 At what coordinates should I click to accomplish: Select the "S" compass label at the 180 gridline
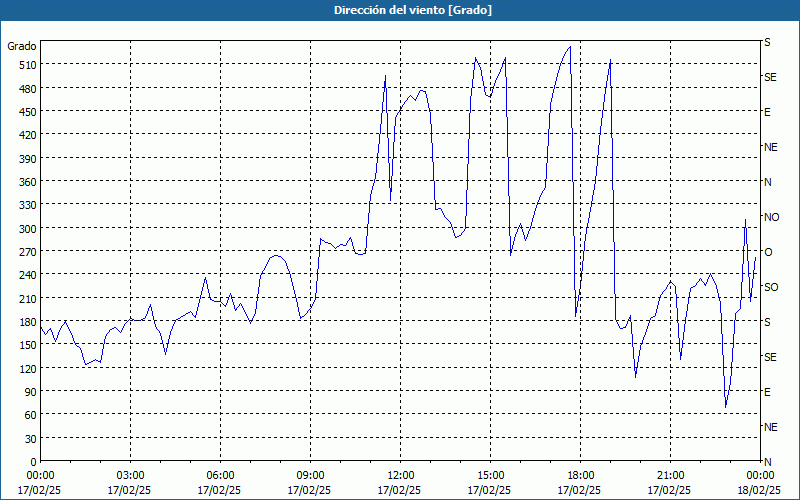[x=767, y=322]
